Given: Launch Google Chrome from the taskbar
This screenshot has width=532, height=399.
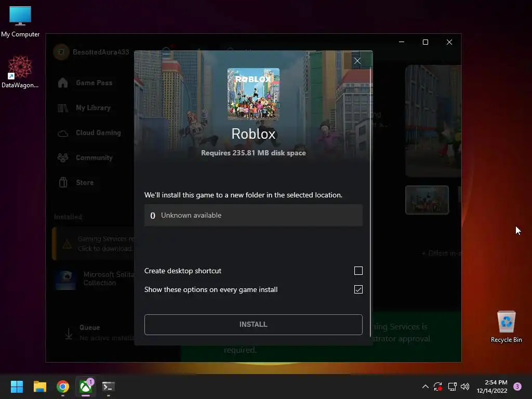Looking at the screenshot, I should pyautogui.click(x=63, y=387).
